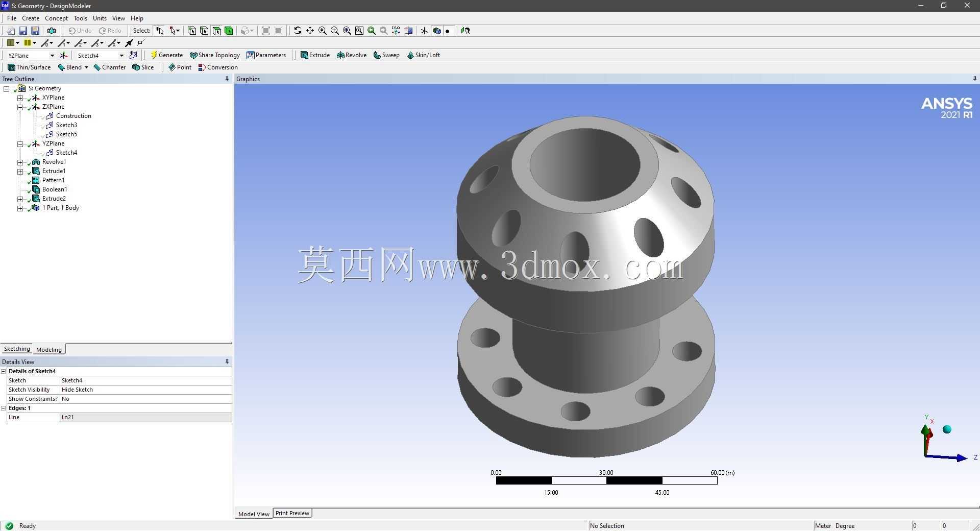Click the New Sketch icon beside Sketch4
Viewport: 980px width, 531px height.
tap(133, 55)
